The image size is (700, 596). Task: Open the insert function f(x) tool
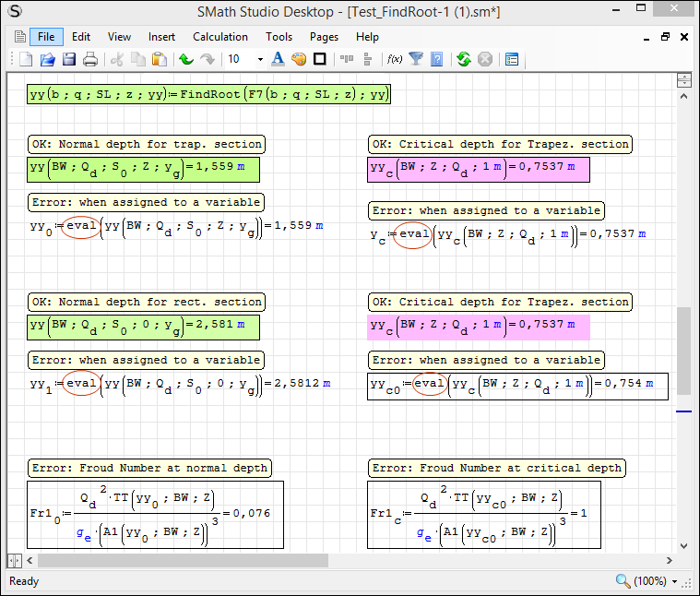click(x=395, y=60)
